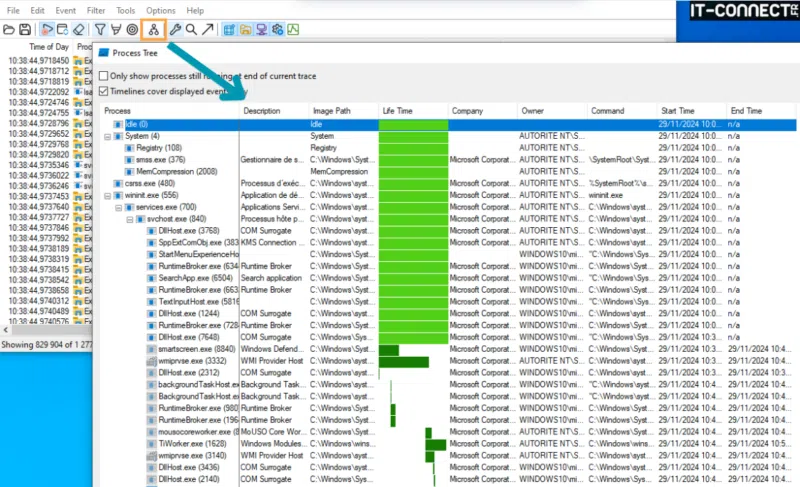Click the Time of Day column header
This screenshot has height=487, width=800.
[x=48, y=47]
